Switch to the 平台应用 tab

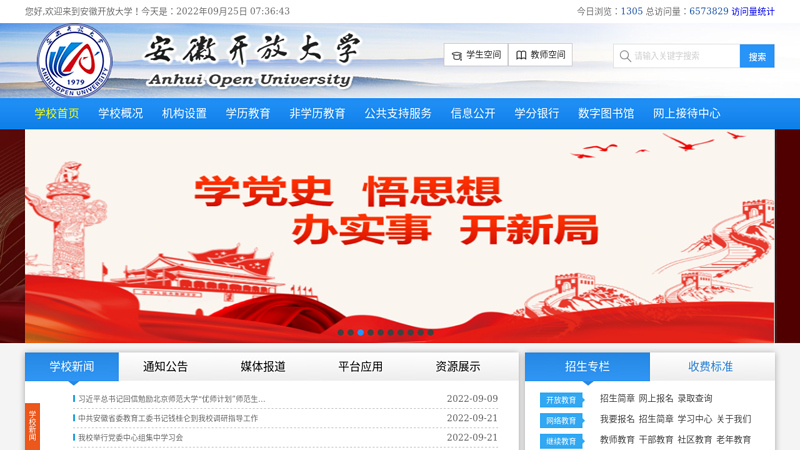click(x=360, y=366)
